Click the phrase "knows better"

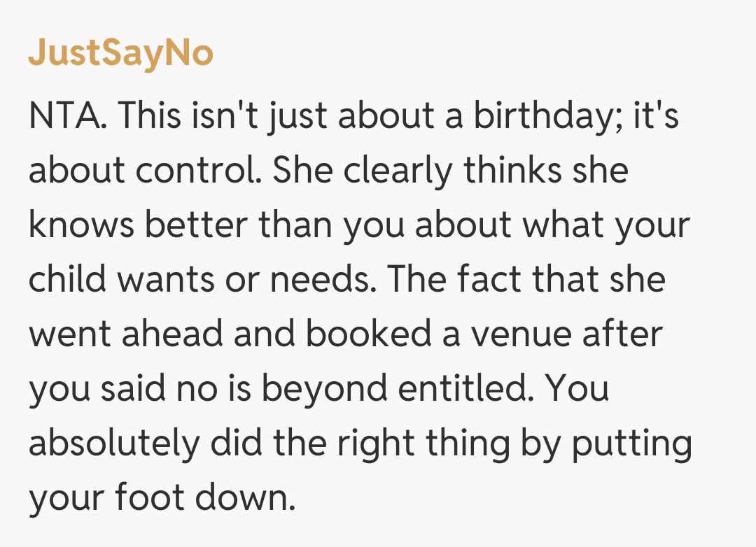pyautogui.click(x=139, y=225)
